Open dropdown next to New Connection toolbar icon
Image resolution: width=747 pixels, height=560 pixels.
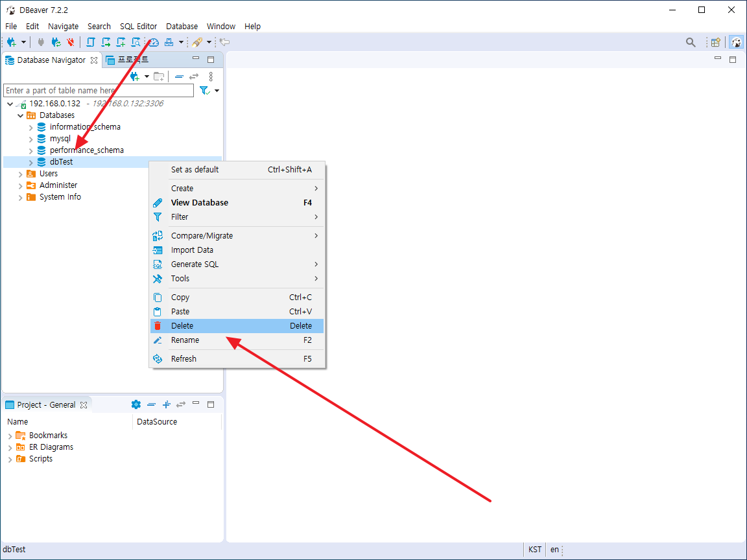[x=23, y=42]
